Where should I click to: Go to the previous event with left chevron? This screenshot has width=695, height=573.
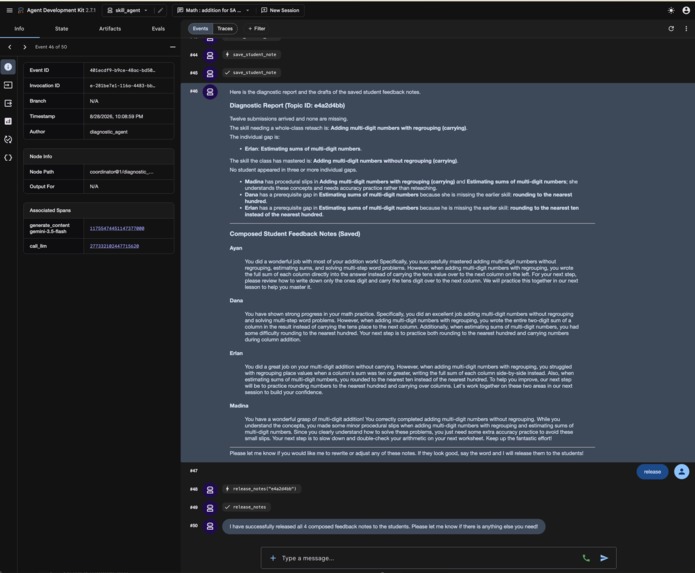point(10,47)
